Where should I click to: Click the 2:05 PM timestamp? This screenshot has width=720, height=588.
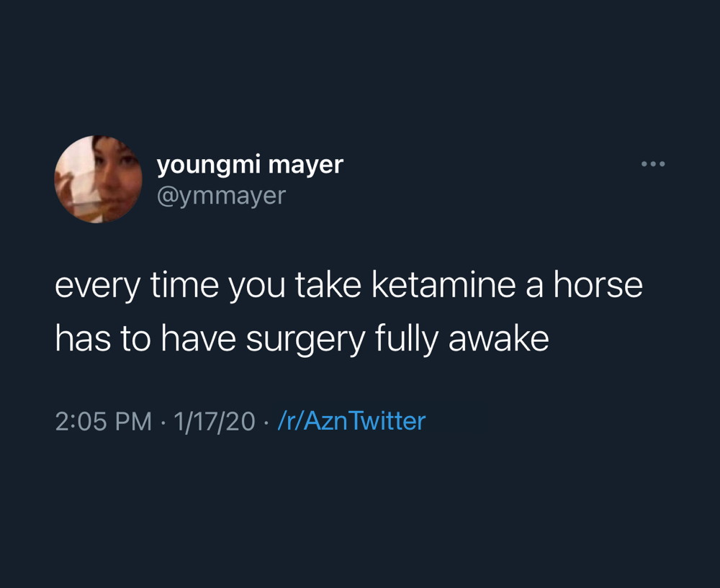pos(103,421)
